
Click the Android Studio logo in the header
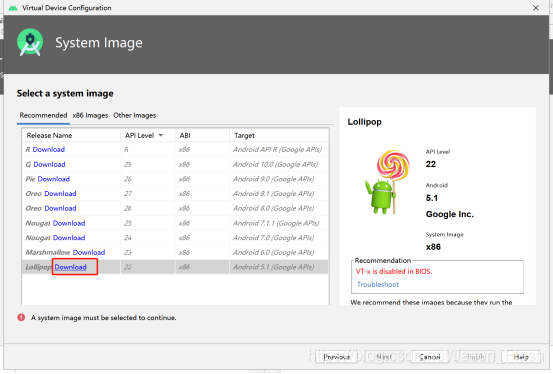pos(30,42)
